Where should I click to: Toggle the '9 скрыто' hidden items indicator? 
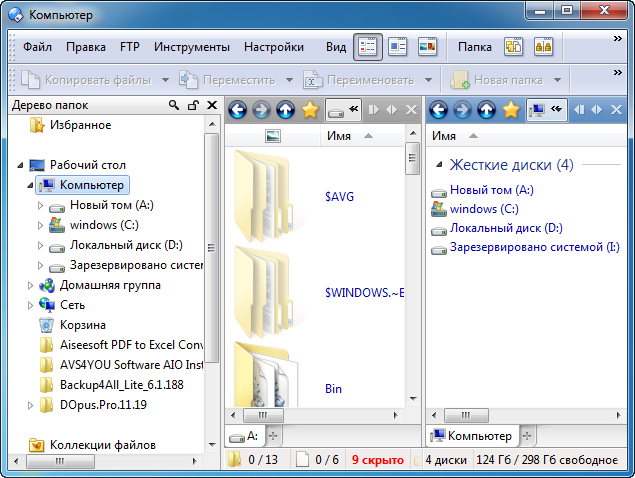(x=378, y=460)
